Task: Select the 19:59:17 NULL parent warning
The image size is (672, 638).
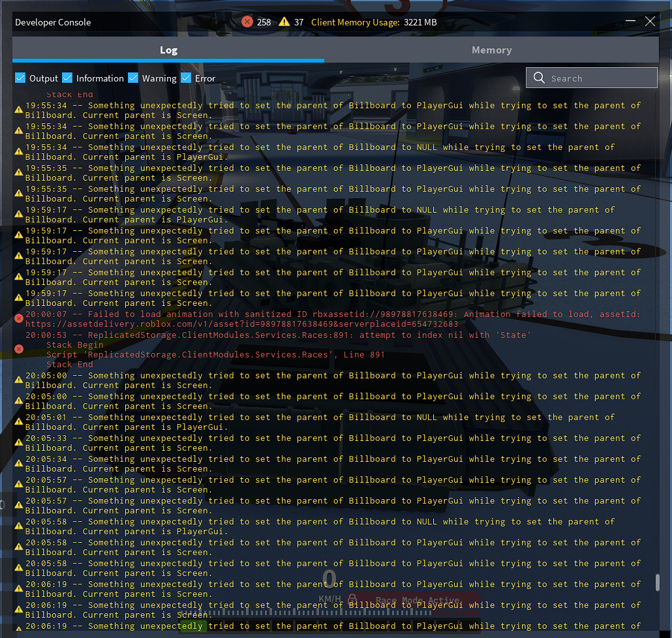Action: [x=320, y=215]
